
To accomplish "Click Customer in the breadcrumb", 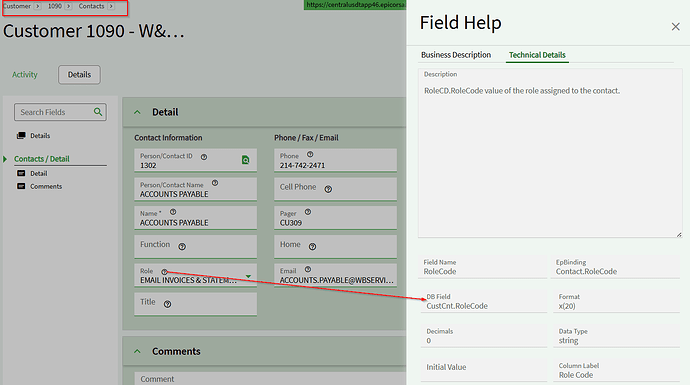I will (x=17, y=6).
